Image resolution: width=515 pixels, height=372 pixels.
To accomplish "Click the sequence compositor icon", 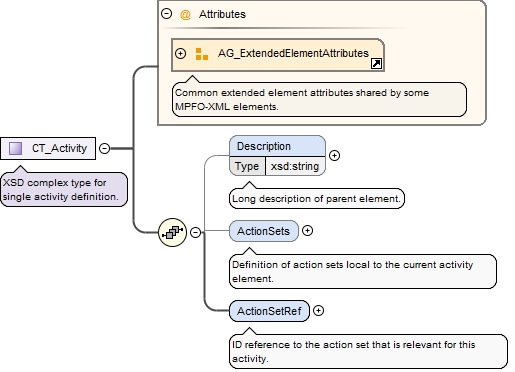I will pos(172,232).
